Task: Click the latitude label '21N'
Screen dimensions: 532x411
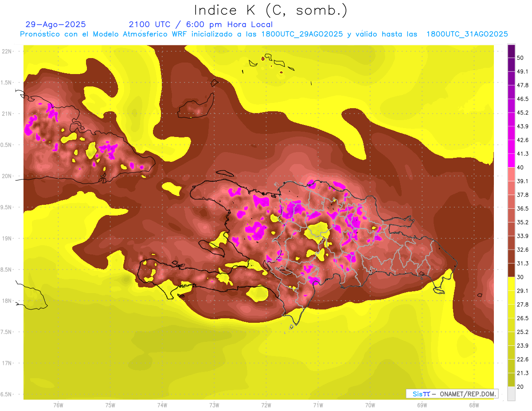Action: point(8,114)
